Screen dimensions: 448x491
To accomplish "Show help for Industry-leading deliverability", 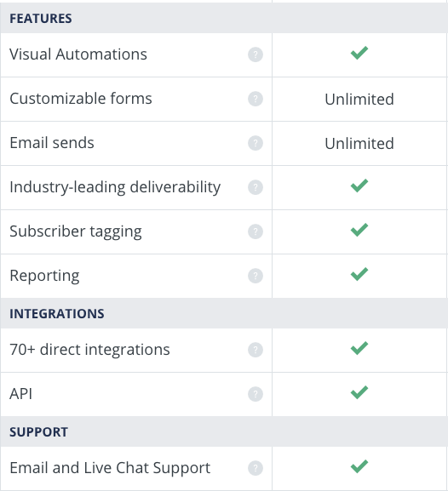I will click(x=256, y=187).
